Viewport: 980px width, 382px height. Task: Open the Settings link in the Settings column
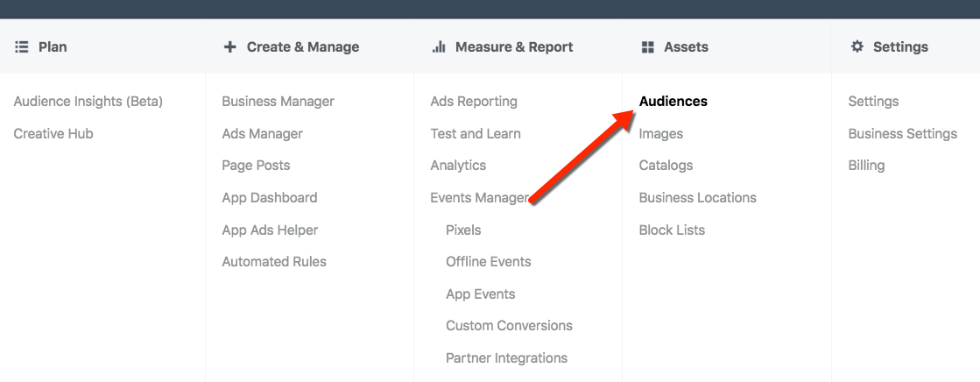tap(874, 102)
